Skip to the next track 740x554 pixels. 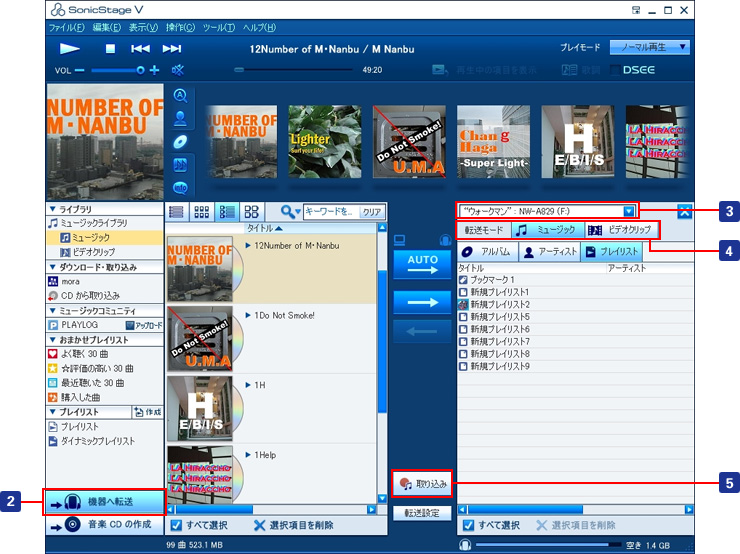tap(172, 48)
